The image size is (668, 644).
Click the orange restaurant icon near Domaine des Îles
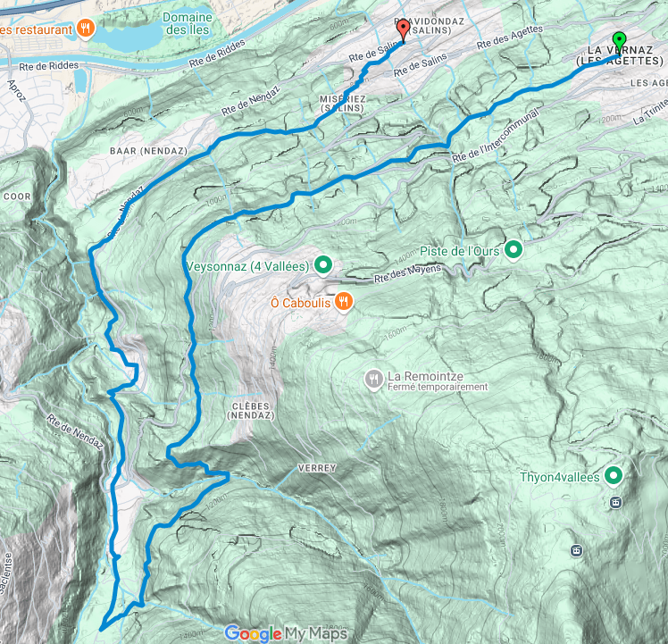tap(86, 29)
